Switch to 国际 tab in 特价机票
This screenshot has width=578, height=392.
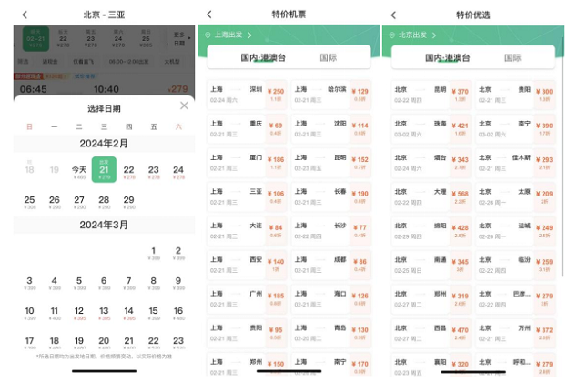[329, 57]
